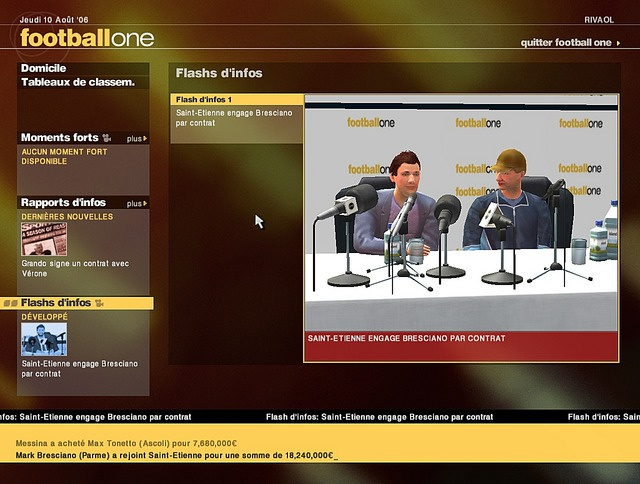Select Flash d'infos 1 list entry
The height and width of the screenshot is (484, 640).
(x=237, y=99)
